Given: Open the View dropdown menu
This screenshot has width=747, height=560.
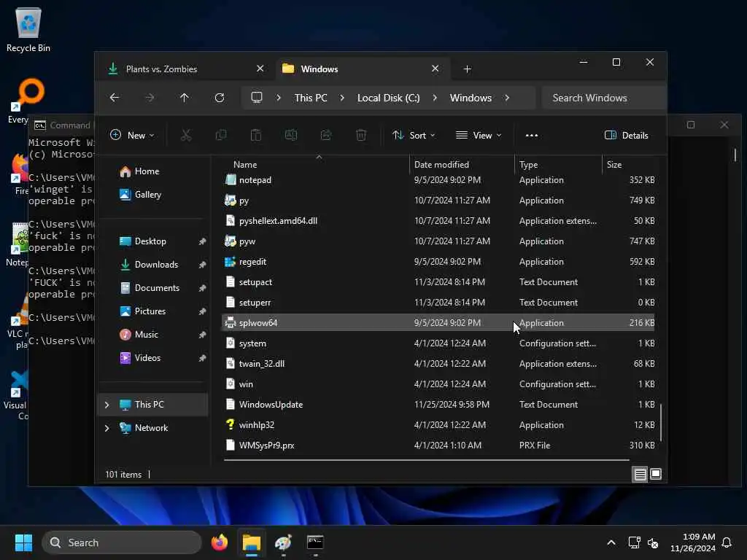Looking at the screenshot, I should tap(479, 135).
